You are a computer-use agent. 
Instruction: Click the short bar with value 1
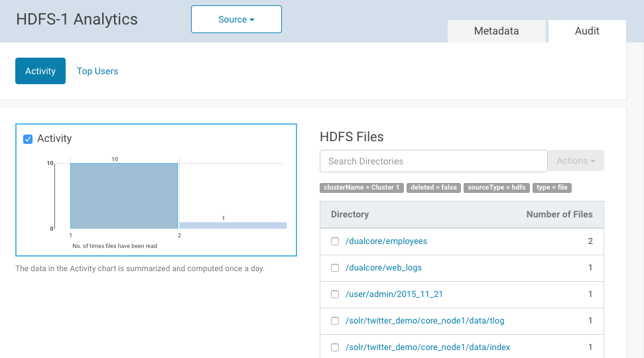233,225
